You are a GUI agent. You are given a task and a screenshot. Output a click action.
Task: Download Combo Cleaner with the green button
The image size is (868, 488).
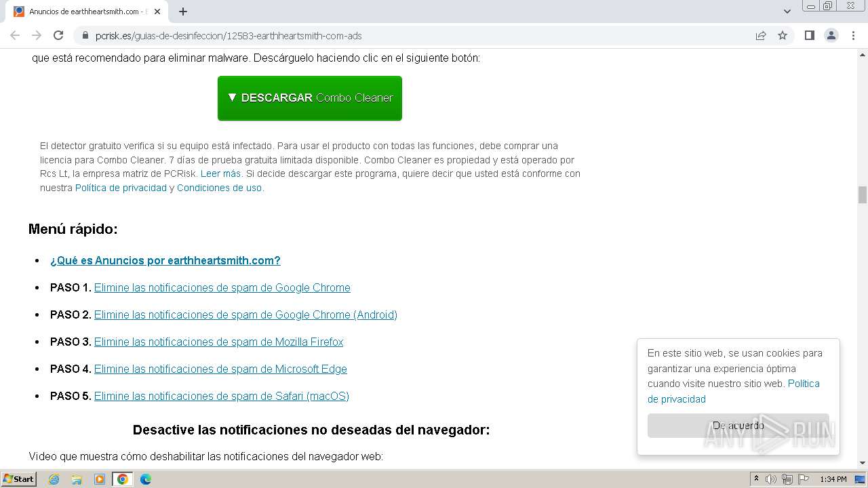310,98
